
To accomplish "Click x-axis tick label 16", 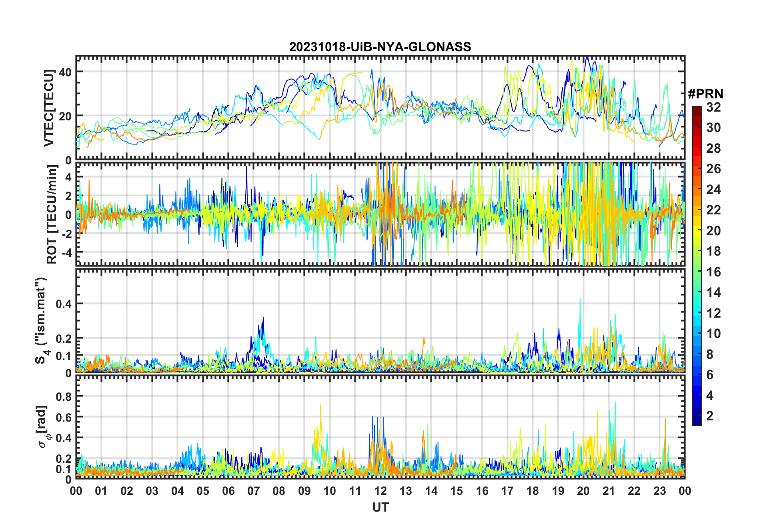I will tap(482, 491).
